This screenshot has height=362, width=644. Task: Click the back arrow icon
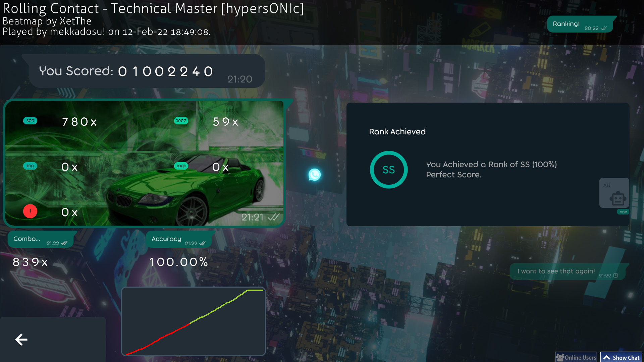pyautogui.click(x=21, y=340)
